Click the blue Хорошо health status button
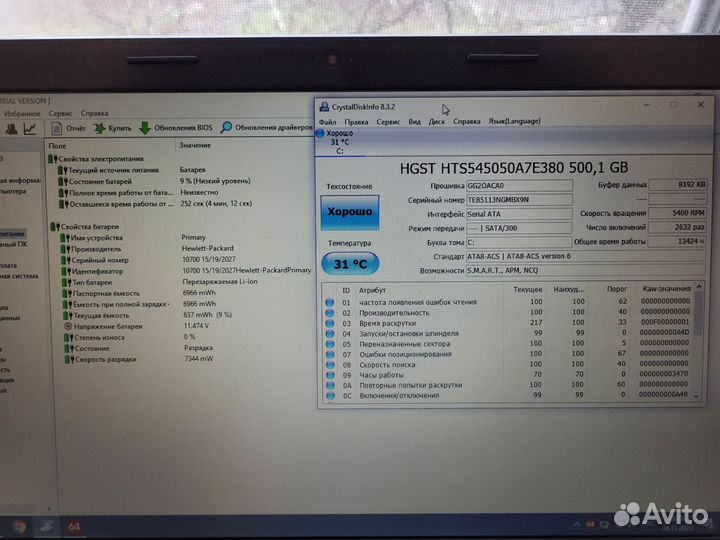720x540 pixels. pos(350,212)
